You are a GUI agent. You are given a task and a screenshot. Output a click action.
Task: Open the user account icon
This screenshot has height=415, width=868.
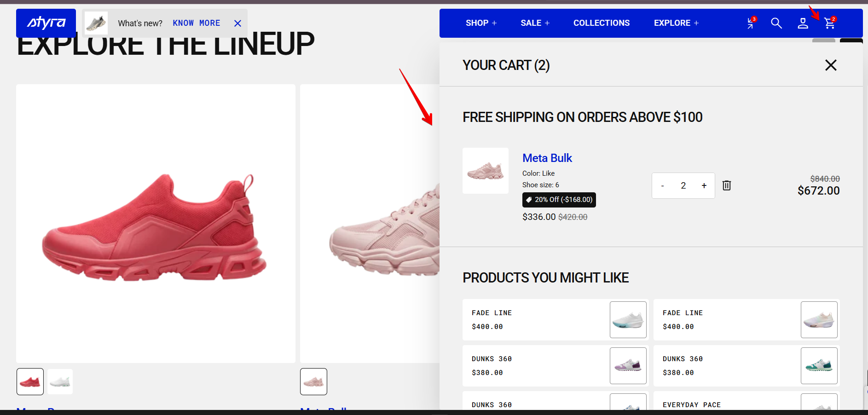[x=803, y=23]
